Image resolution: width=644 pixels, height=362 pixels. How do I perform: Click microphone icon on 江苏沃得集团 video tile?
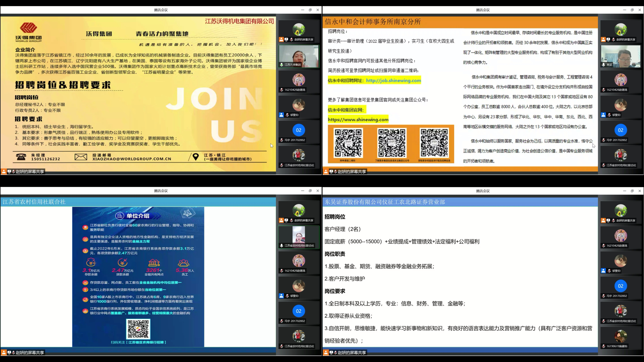pos(282,65)
